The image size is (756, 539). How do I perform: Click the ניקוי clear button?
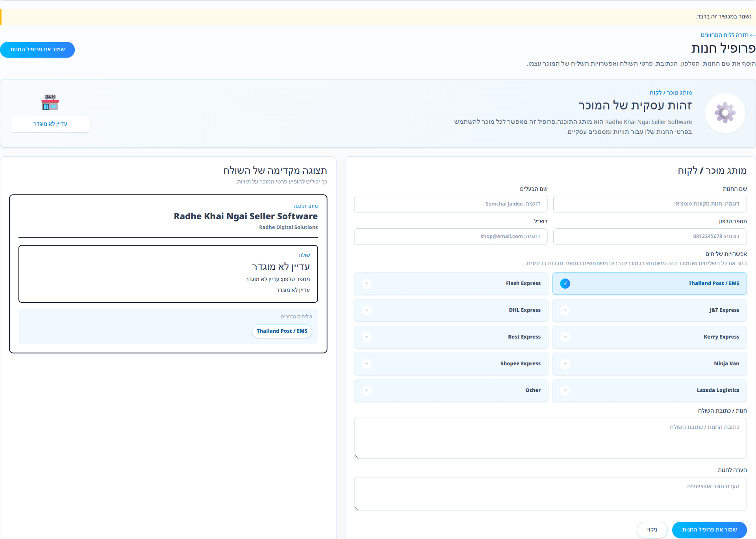coord(652,530)
